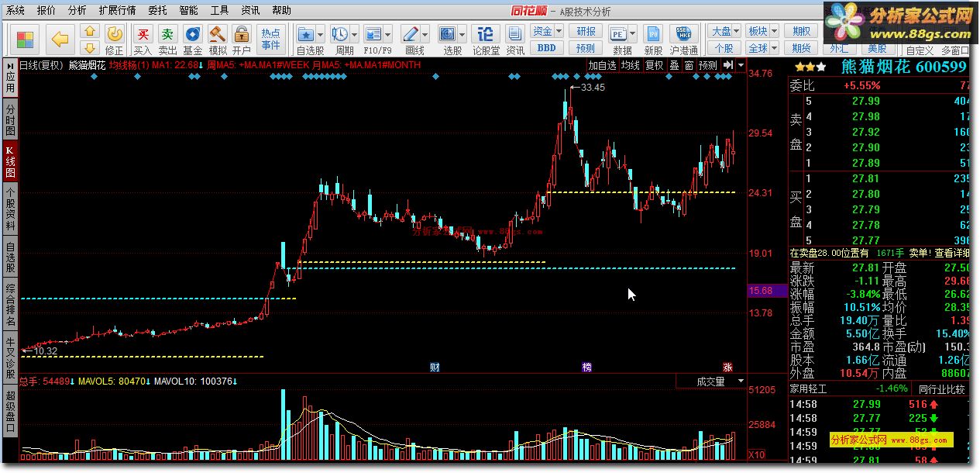Click the 财 marker on chart axis
The image size is (980, 473).
435,367
